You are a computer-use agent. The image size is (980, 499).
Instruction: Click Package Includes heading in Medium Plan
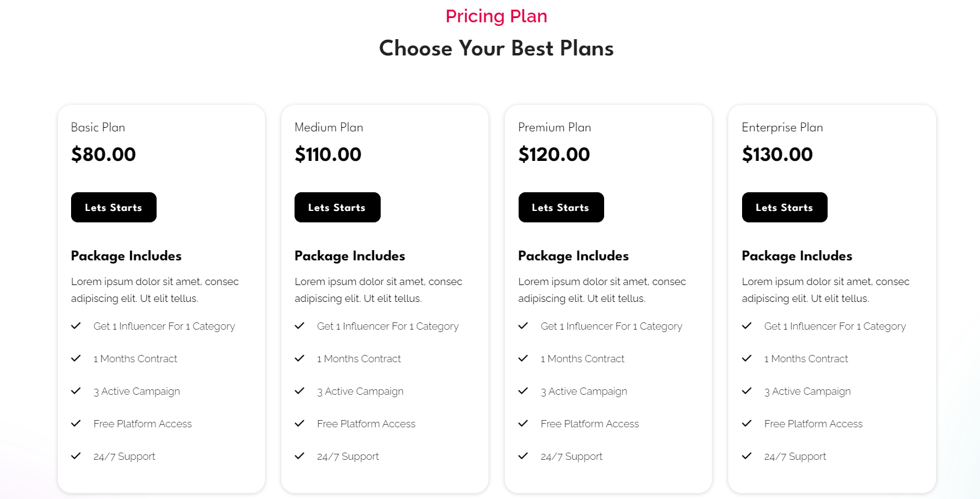pos(349,256)
